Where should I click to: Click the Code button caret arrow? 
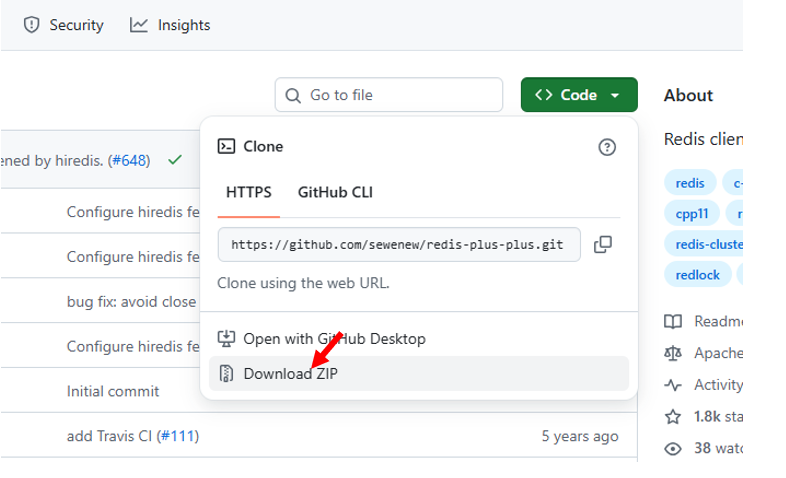[x=615, y=95]
